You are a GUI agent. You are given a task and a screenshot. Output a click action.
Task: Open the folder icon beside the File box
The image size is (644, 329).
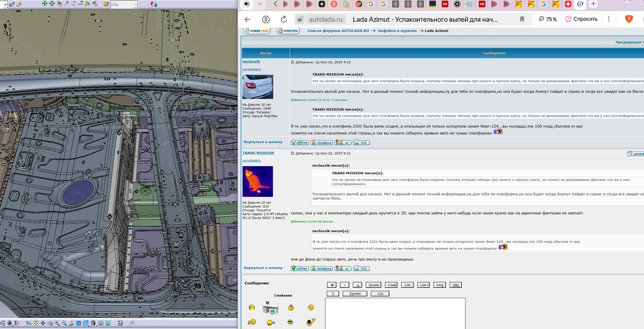[x=106, y=4]
